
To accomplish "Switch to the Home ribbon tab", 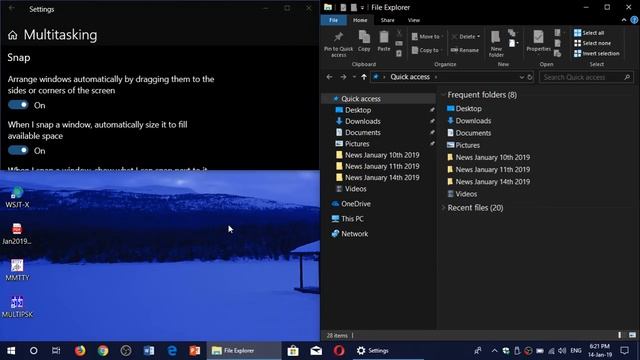I will pyautogui.click(x=360, y=20).
